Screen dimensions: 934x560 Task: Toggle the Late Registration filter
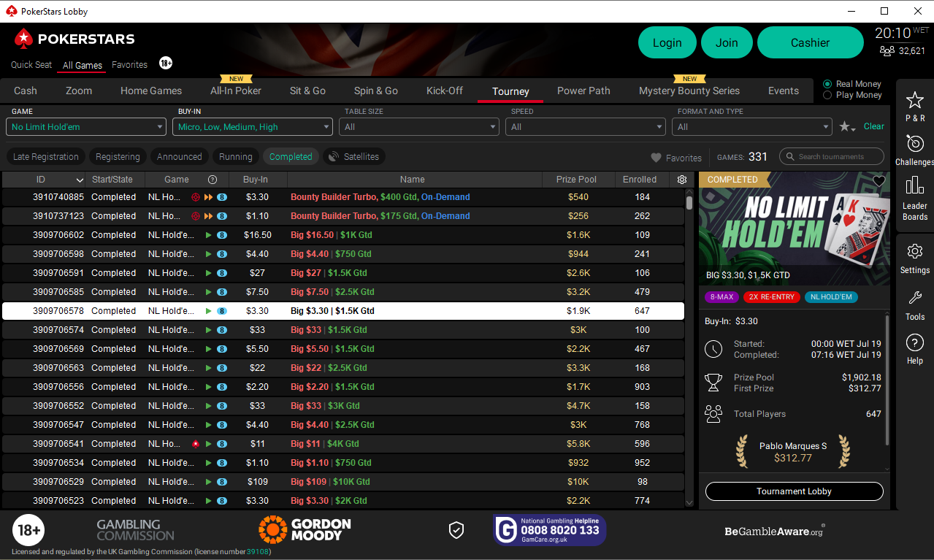tap(46, 156)
